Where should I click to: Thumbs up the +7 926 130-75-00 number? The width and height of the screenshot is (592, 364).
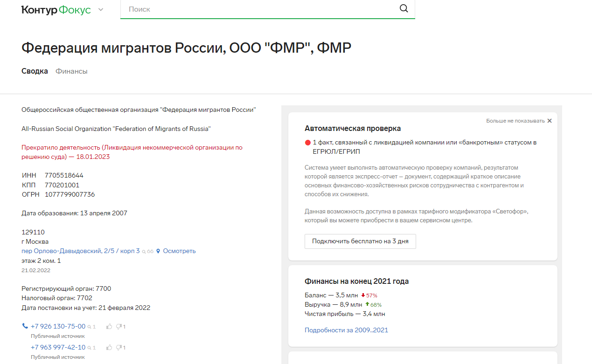coord(109,327)
